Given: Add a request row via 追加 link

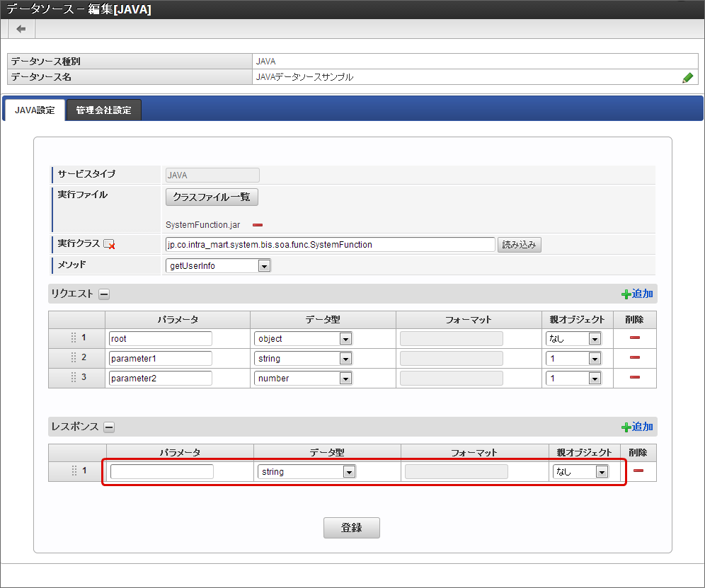Looking at the screenshot, I should pos(637,294).
